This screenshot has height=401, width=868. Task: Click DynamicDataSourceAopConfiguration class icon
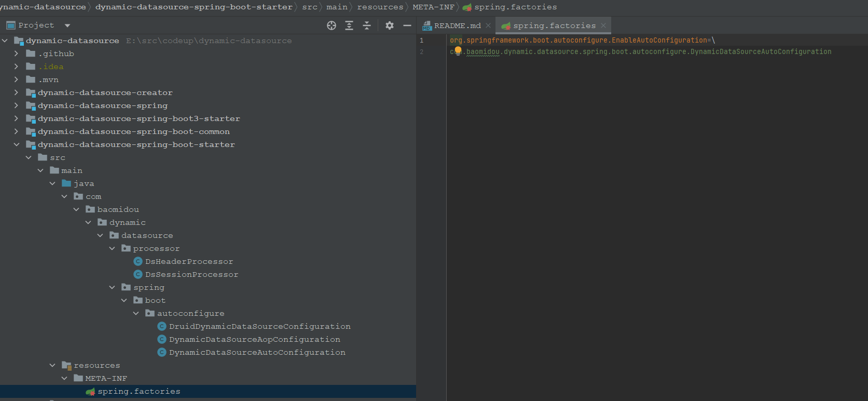pyautogui.click(x=162, y=339)
